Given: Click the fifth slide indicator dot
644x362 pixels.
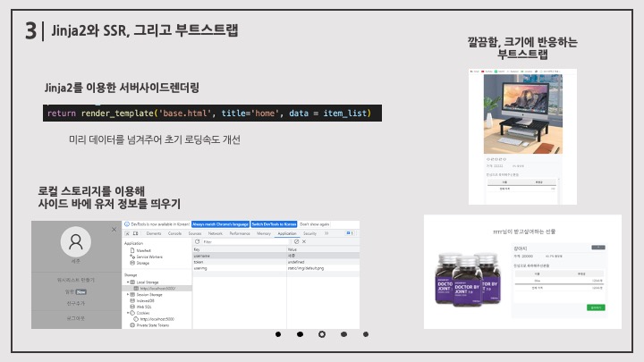Looking at the screenshot, I should (x=366, y=334).
